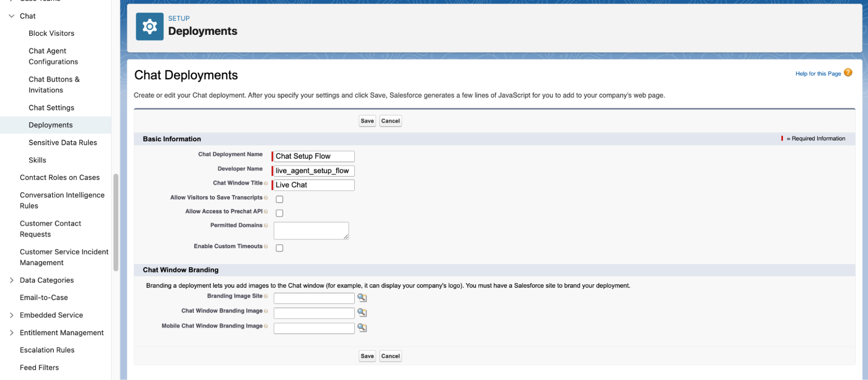
Task: Enable Allow Visitors to Save Transcripts checkbox
Action: (x=280, y=199)
